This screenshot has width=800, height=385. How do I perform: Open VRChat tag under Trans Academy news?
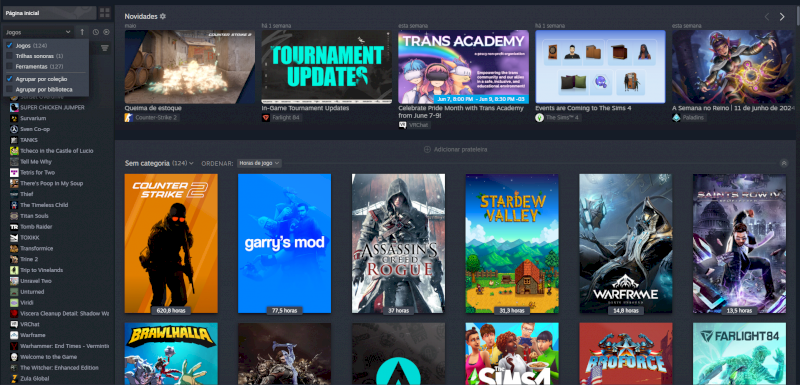tap(414, 125)
